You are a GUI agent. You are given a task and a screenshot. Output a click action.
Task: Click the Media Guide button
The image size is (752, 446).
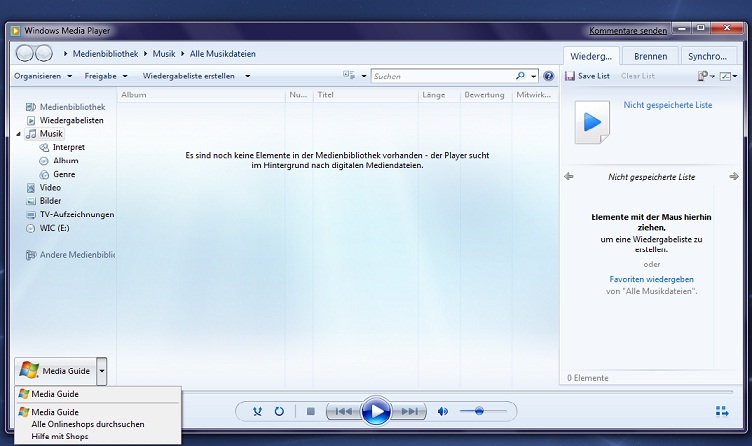[x=55, y=371]
